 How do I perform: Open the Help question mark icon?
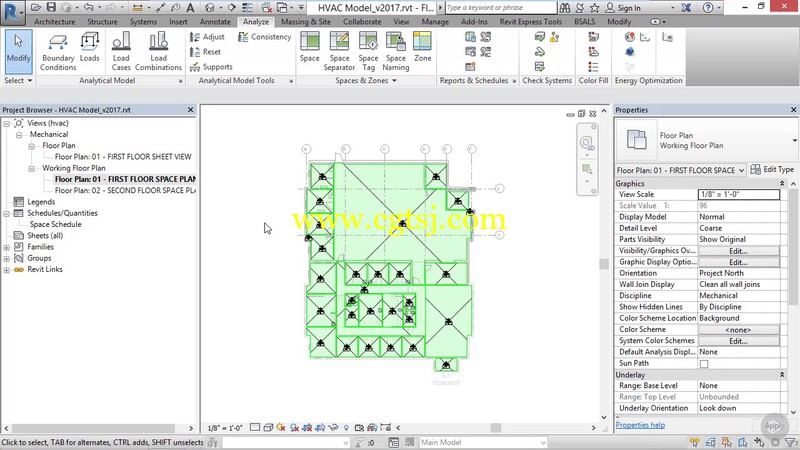click(x=708, y=8)
